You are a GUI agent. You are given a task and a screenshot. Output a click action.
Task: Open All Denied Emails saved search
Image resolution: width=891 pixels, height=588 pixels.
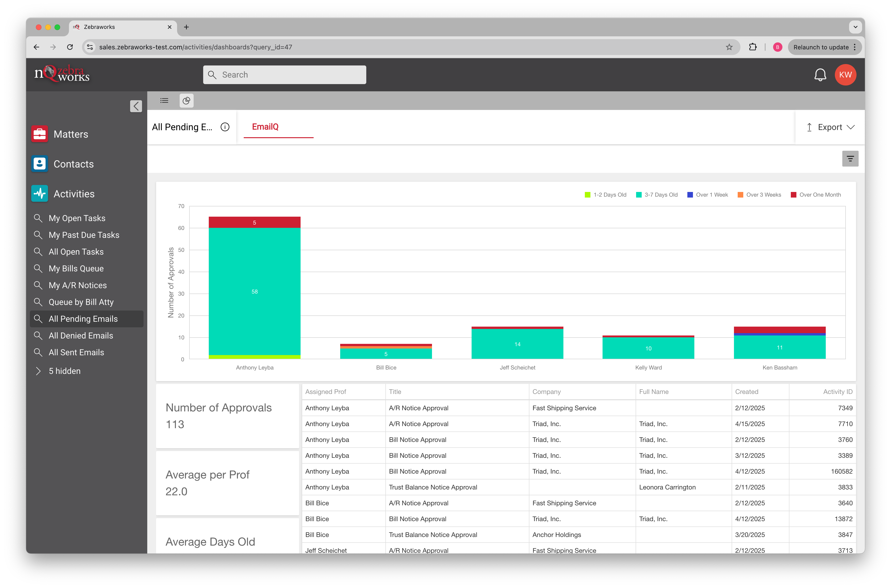point(81,336)
